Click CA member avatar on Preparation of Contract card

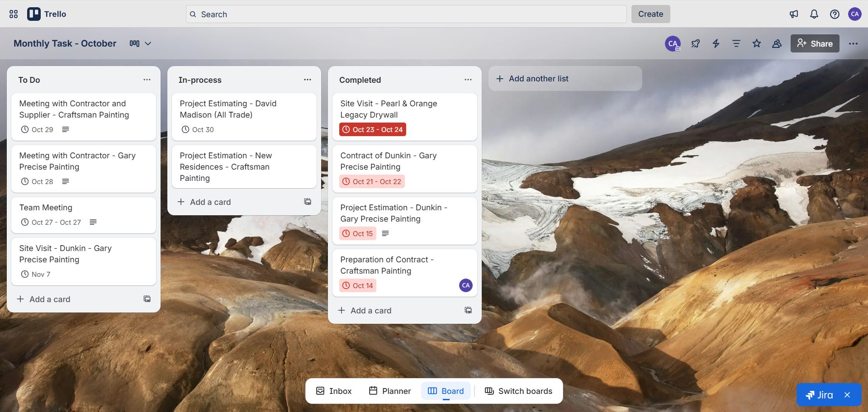click(466, 285)
